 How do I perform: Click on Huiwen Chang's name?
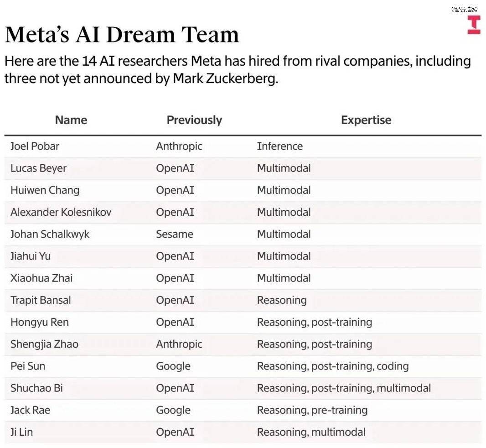pos(45,190)
